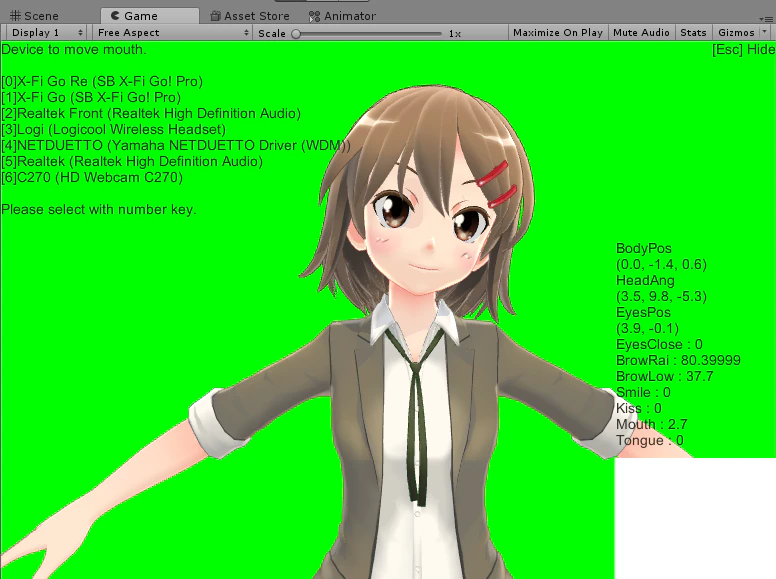This screenshot has height=579, width=776.
Task: Click the BodyPos label
Action: [x=644, y=248]
